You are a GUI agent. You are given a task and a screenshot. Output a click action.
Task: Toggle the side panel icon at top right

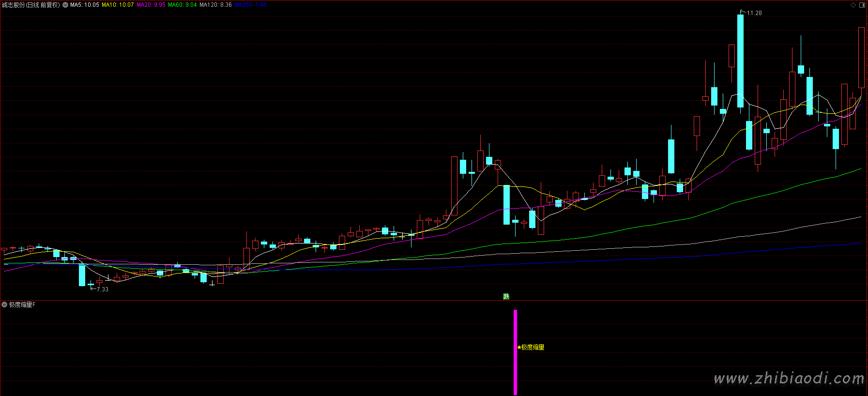862,5
